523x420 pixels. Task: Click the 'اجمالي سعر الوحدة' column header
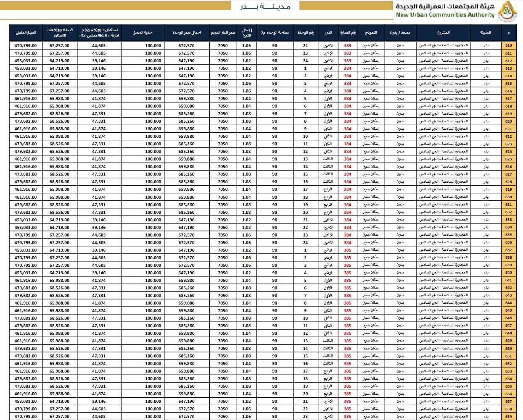pyautogui.click(x=187, y=33)
